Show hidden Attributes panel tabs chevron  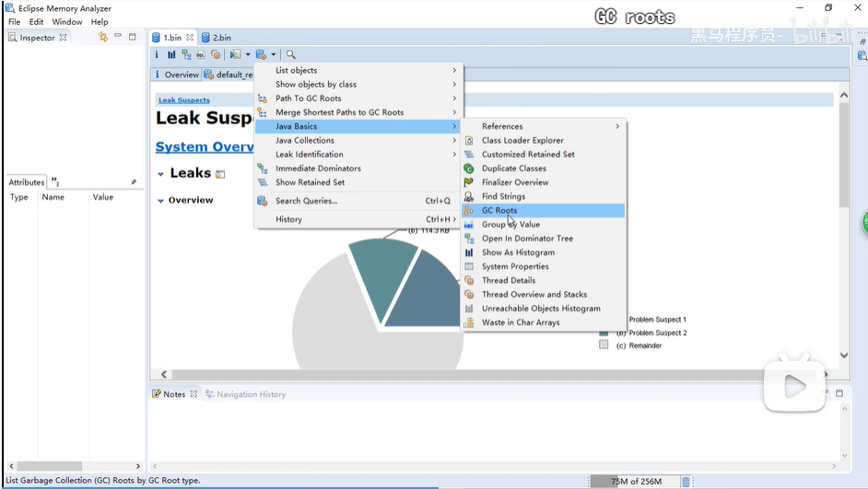point(54,180)
